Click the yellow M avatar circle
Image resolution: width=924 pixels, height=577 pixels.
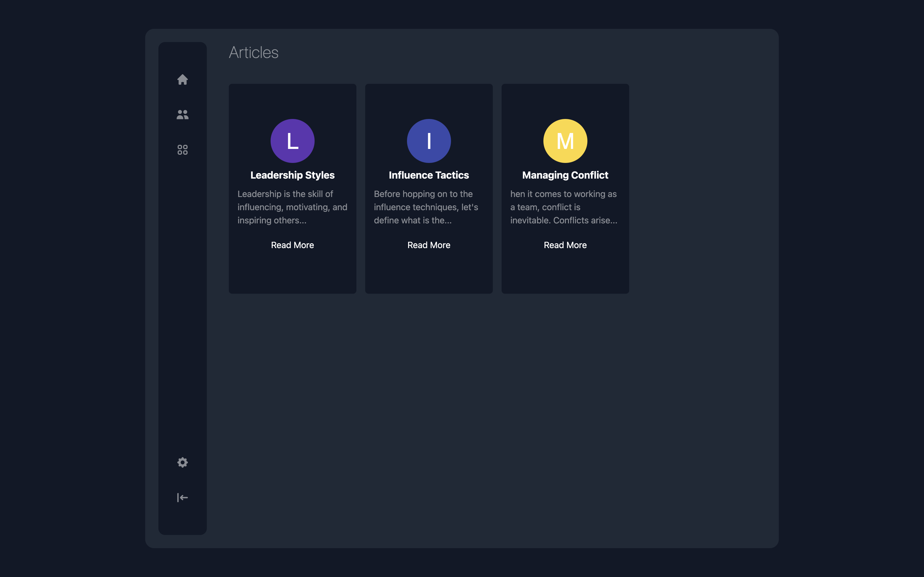[565, 141]
